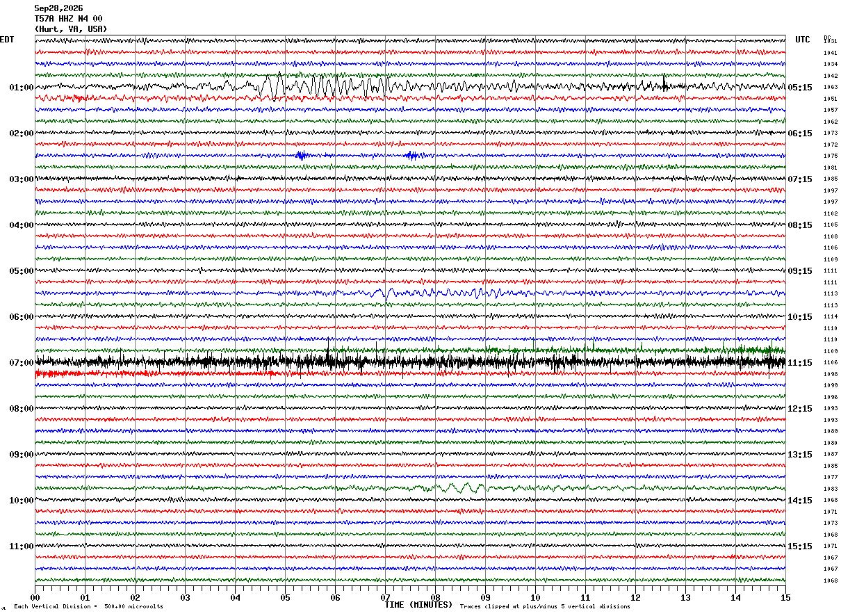Viewport: 841px width, 616px height.
Task: Click the EDT timezone header
Action: pos(7,40)
